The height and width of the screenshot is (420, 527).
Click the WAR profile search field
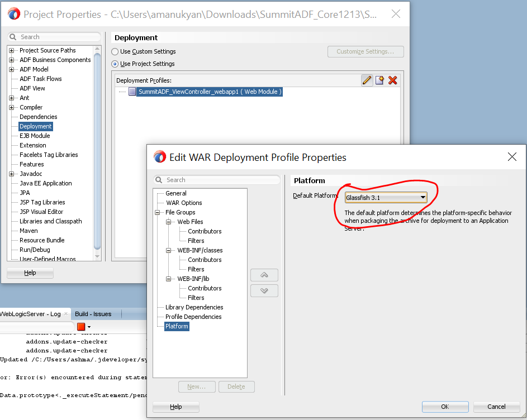216,180
